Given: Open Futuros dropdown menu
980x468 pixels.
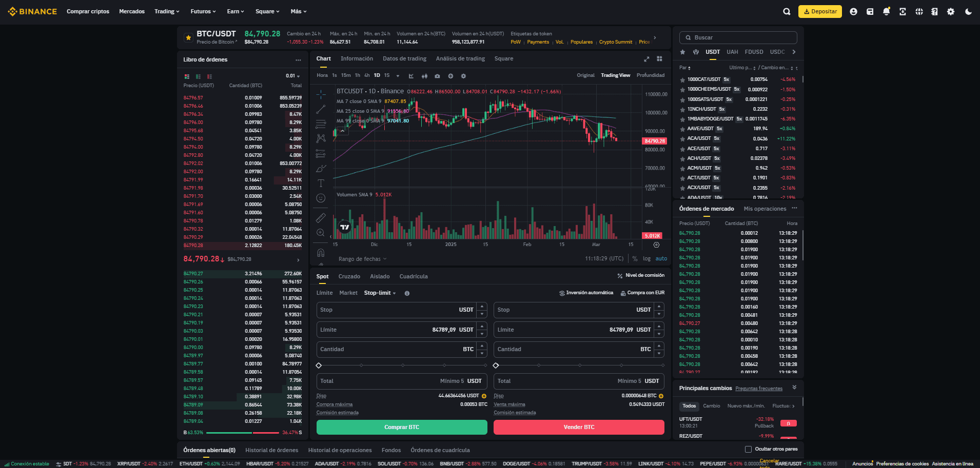Looking at the screenshot, I should click(x=203, y=11).
